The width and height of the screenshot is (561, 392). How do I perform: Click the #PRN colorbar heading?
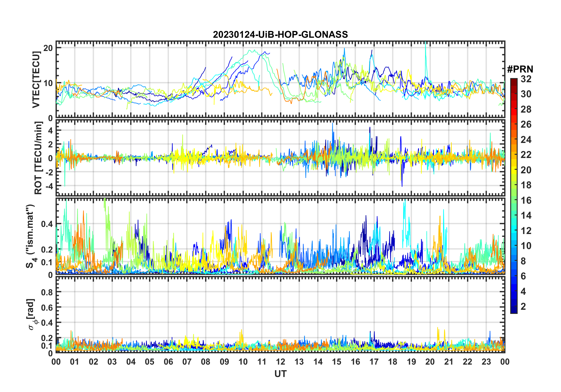(520, 69)
